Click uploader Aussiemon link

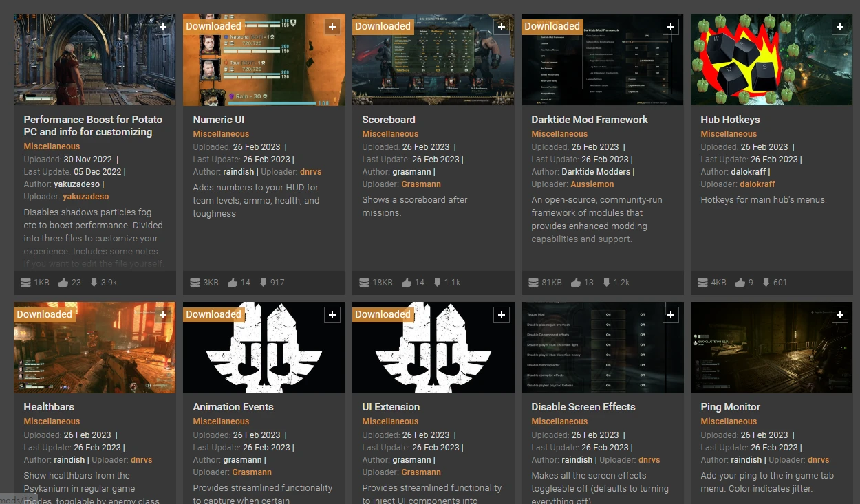click(592, 184)
